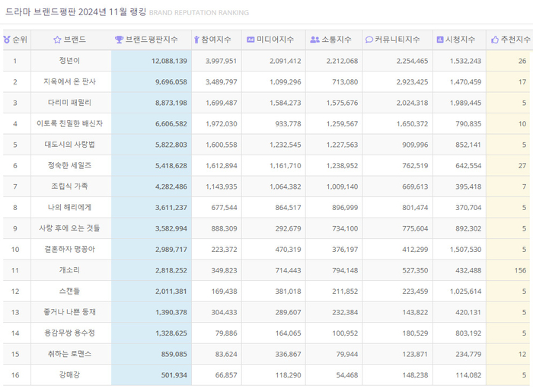Click the 순위 column header text
533x392 pixels.
[x=20, y=40]
